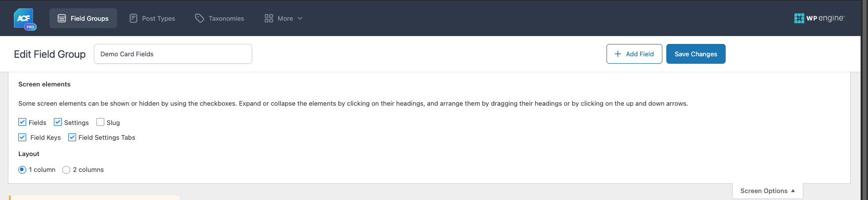The width and height of the screenshot is (868, 200).
Task: Expand the More dropdown chevron
Action: pyautogui.click(x=300, y=18)
